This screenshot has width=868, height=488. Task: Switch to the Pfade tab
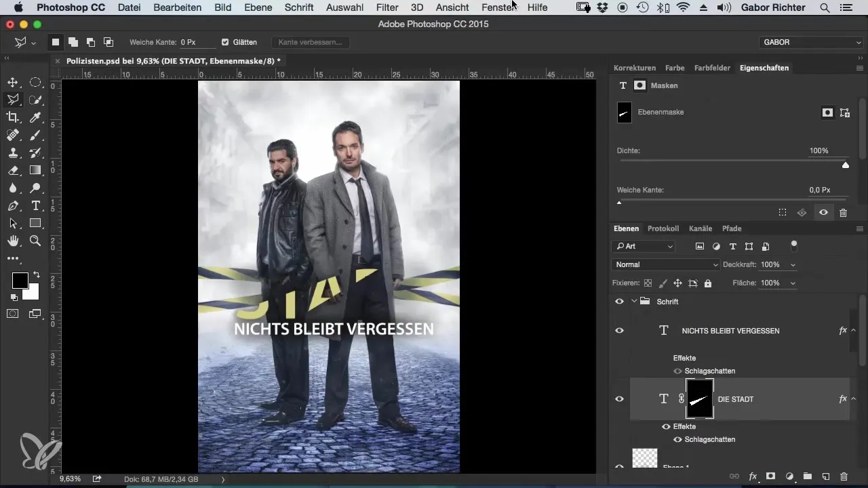(732, 228)
